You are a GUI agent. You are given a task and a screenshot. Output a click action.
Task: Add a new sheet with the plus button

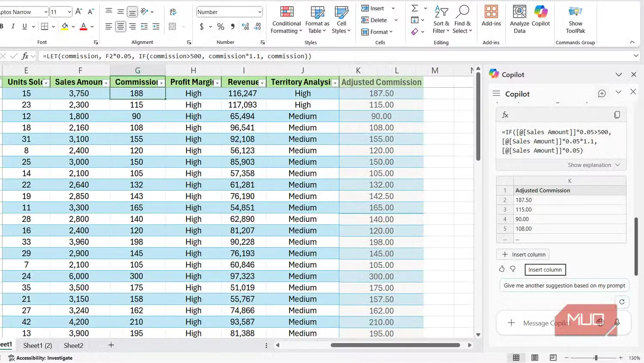(x=111, y=345)
